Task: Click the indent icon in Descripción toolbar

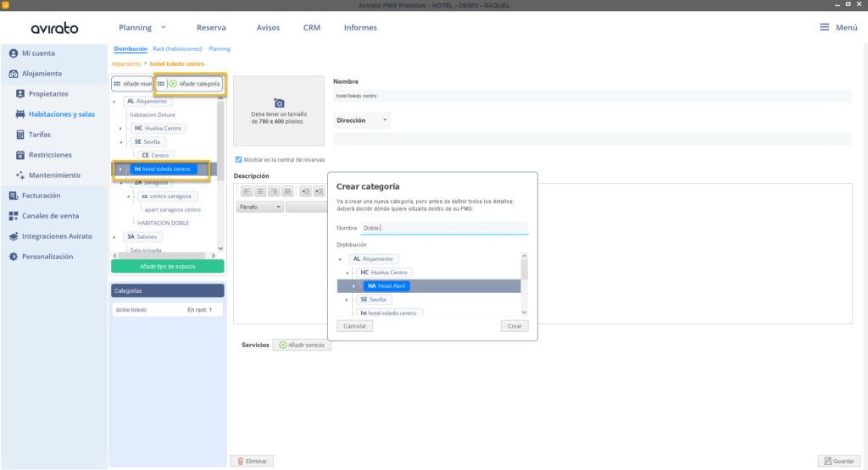Action: click(x=319, y=191)
